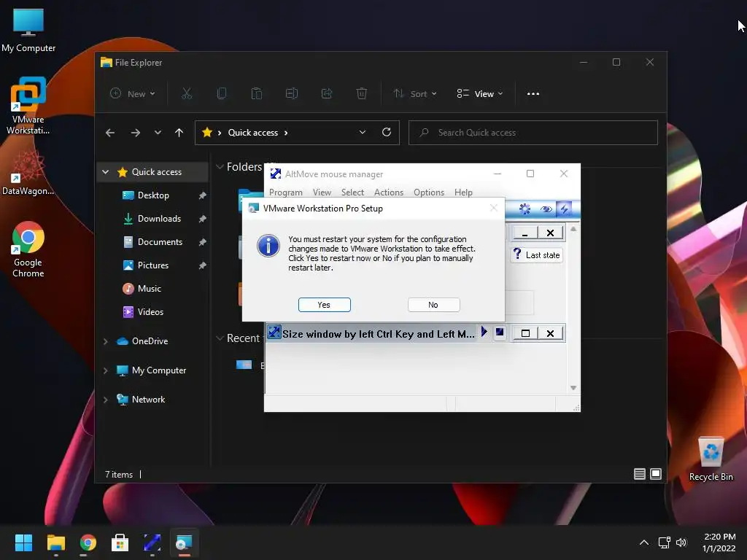This screenshot has width=747, height=560.
Task: Click the X button above Last state
Action: coord(550,233)
